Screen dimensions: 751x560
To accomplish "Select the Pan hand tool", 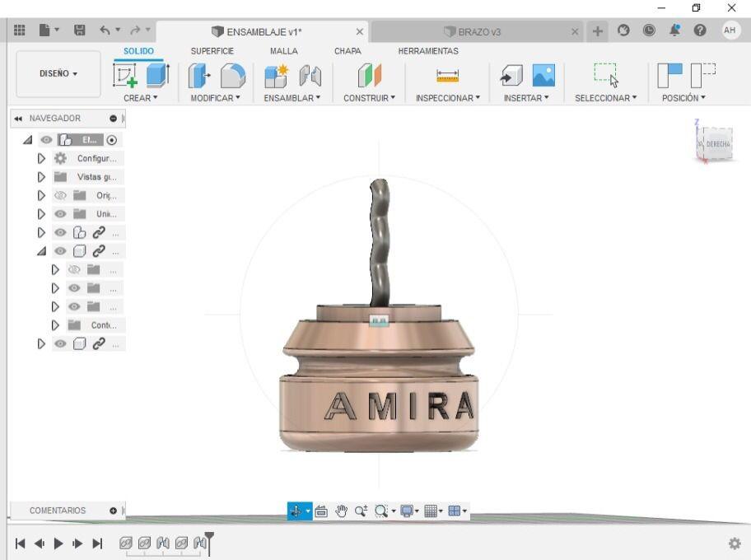I will click(x=341, y=511).
